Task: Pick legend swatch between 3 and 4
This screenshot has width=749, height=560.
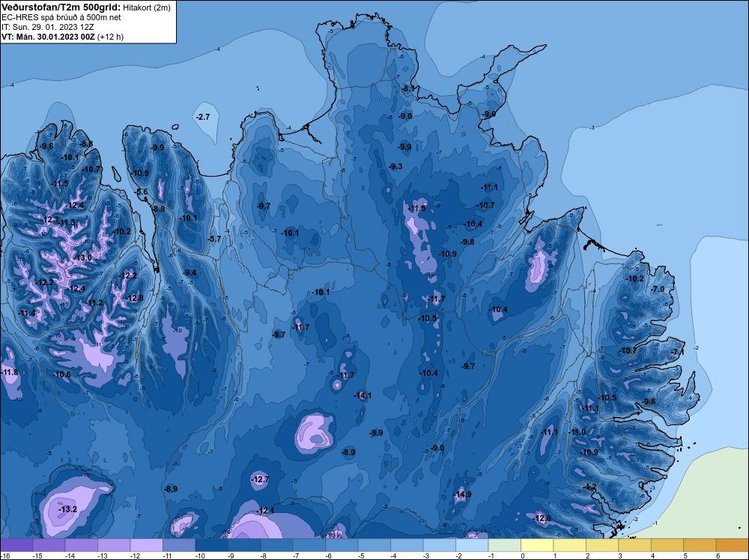Action: coord(635,545)
